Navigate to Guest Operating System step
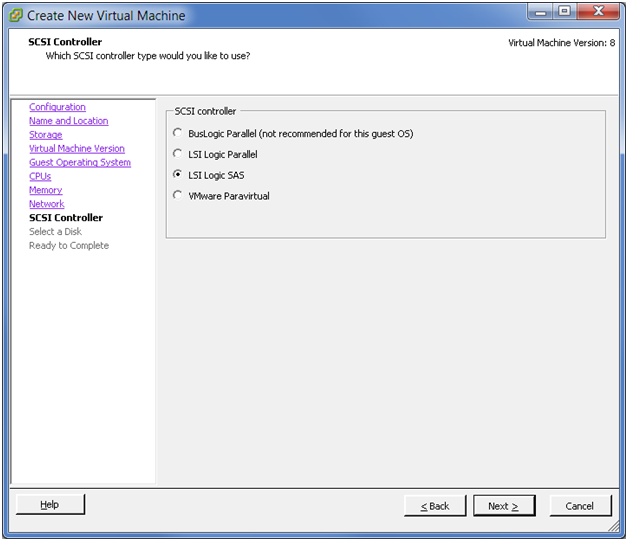The width and height of the screenshot is (628, 541). pyautogui.click(x=80, y=163)
